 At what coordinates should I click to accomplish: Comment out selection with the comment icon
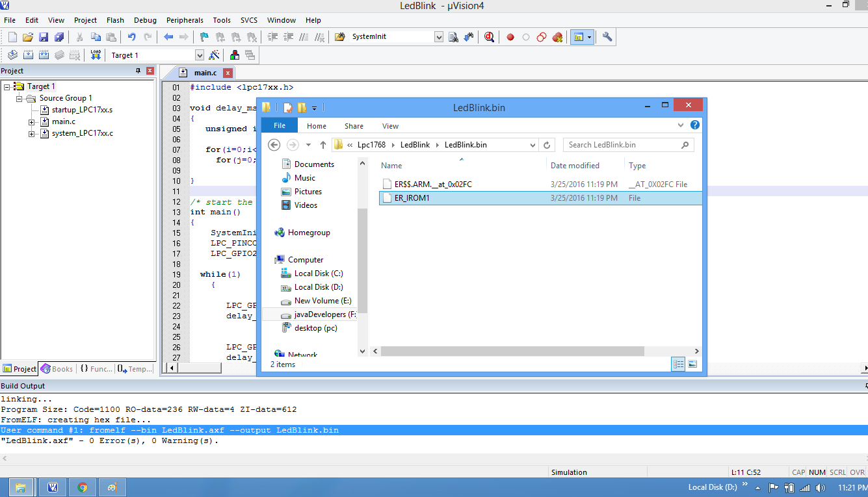coord(304,37)
